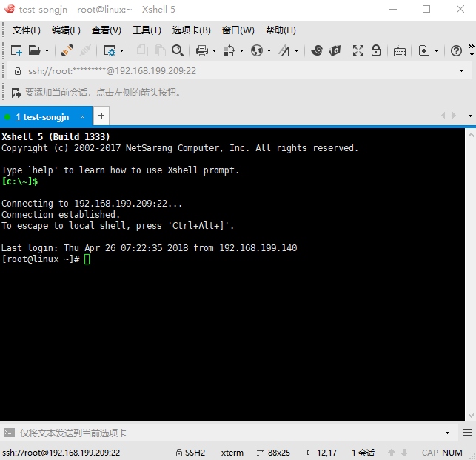Add a new tab with plus button
This screenshot has width=476, height=460.
(101, 116)
